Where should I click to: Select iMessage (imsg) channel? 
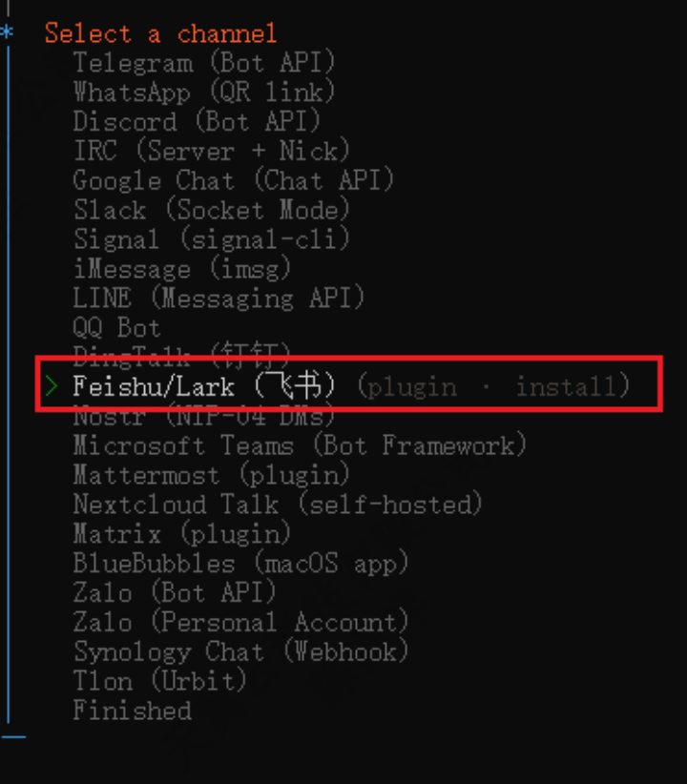click(x=182, y=269)
